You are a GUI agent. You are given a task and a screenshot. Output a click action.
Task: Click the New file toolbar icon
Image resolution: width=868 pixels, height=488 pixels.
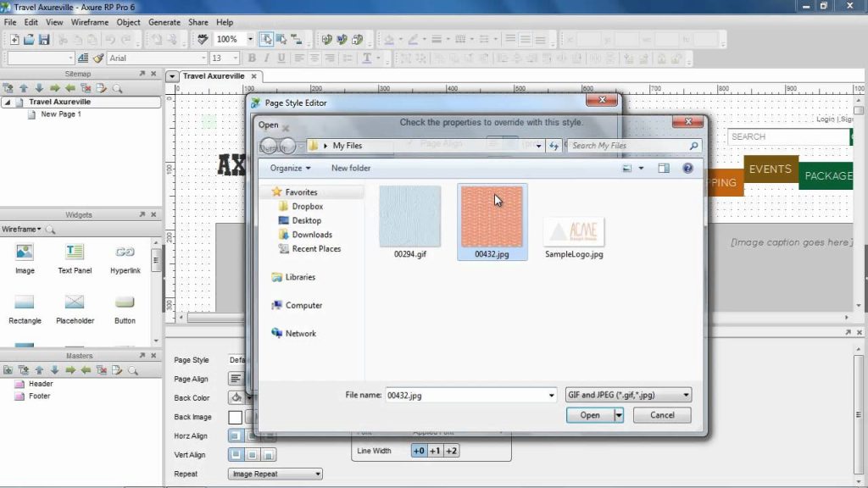tap(14, 39)
